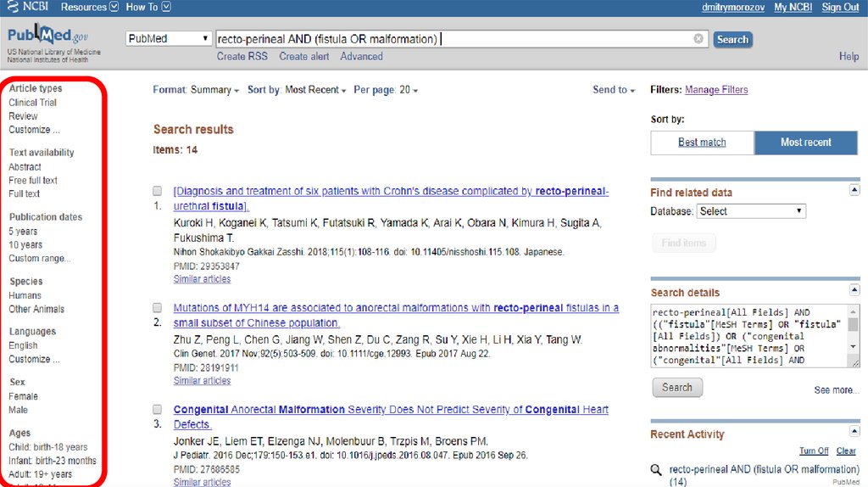Tick checkbox for result 3
This screenshot has height=487, width=868.
click(x=158, y=410)
